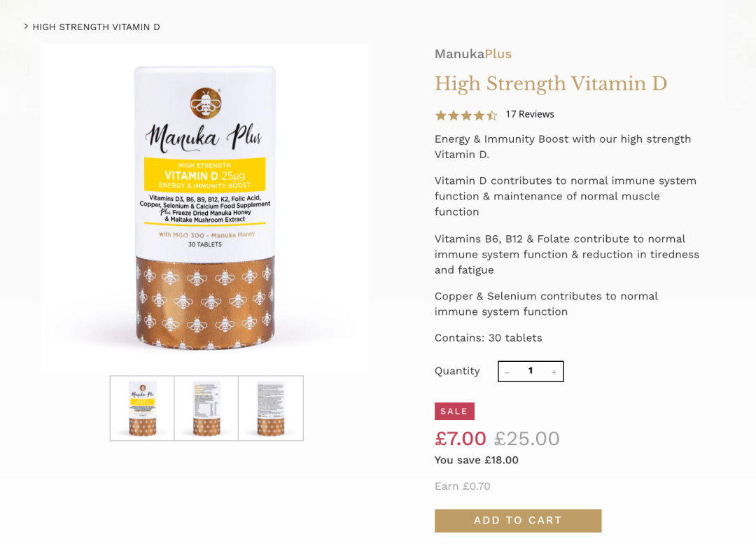Open the 17 Reviews link
Image resolution: width=756 pixels, height=548 pixels.
coord(530,114)
